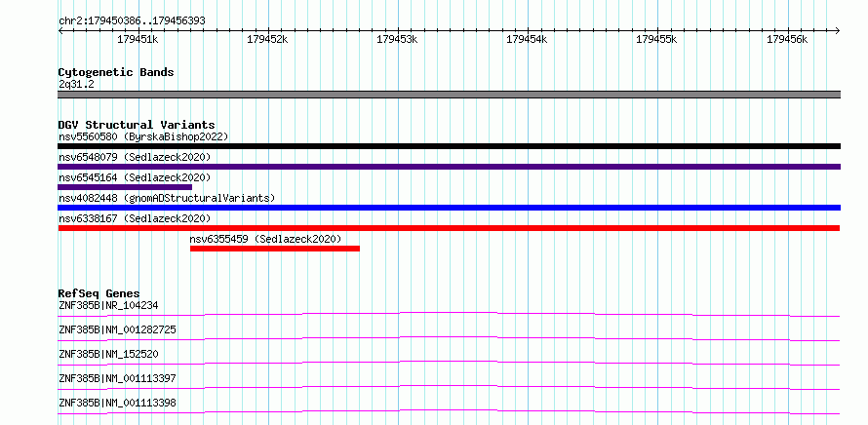Open transcript label ZNF385B|NM_001113398
This screenshot has height=425, width=868.
click(x=117, y=403)
